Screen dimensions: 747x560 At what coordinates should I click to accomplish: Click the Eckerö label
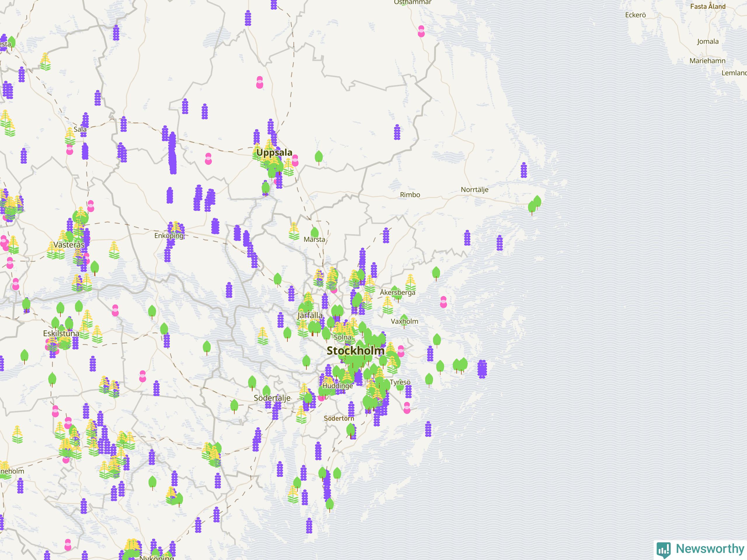(636, 15)
